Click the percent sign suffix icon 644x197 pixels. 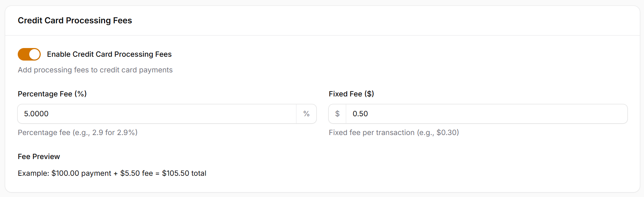click(306, 114)
